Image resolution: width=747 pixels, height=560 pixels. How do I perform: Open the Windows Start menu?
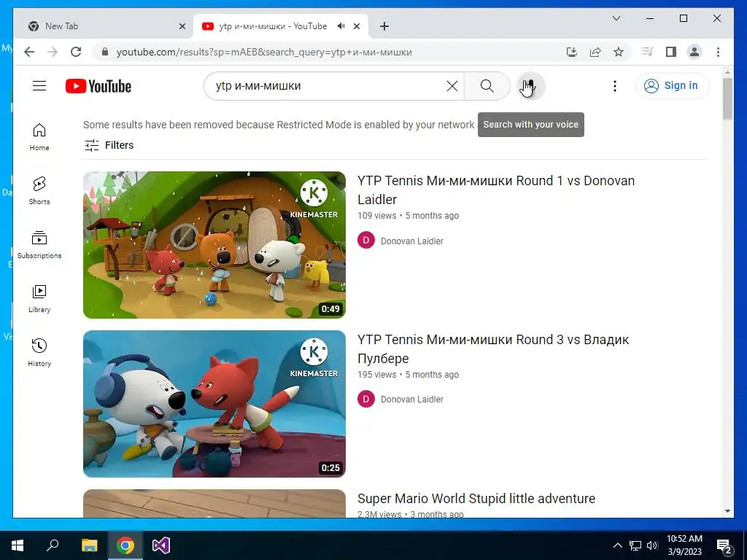click(x=18, y=545)
